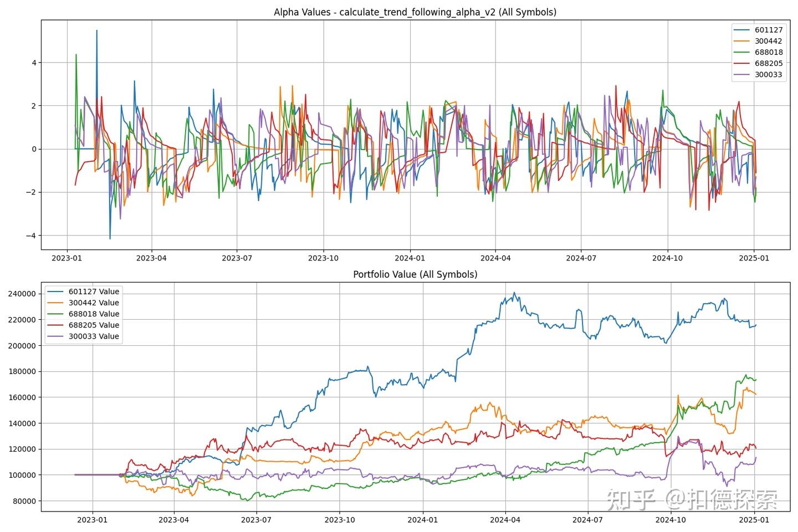Click "2025-01" x-axis label under Alpha Values chart
Screen dimensions: 798x532
[x=754, y=258]
